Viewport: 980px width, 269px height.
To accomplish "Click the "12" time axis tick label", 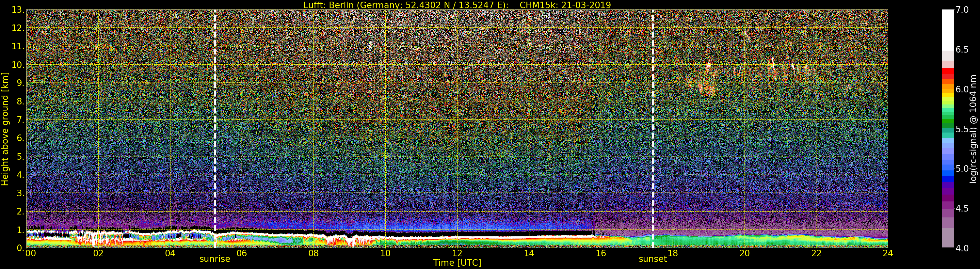I will 457,253.
